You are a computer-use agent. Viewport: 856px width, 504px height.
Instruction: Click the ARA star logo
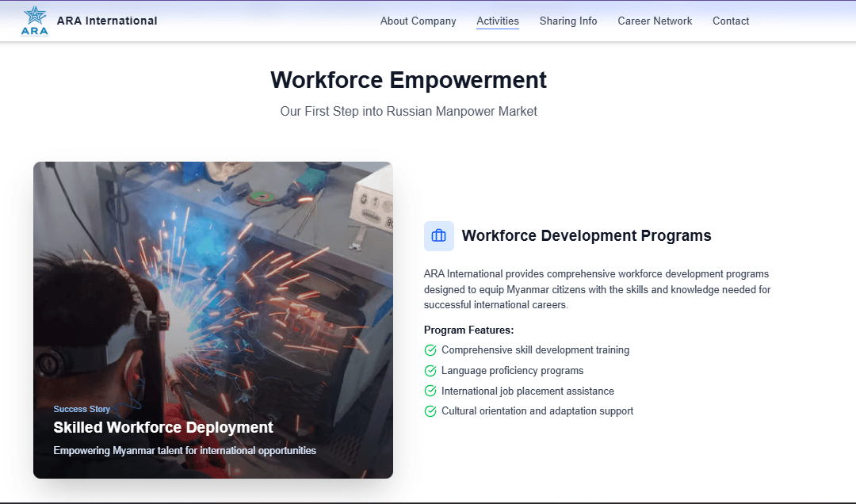point(34,21)
